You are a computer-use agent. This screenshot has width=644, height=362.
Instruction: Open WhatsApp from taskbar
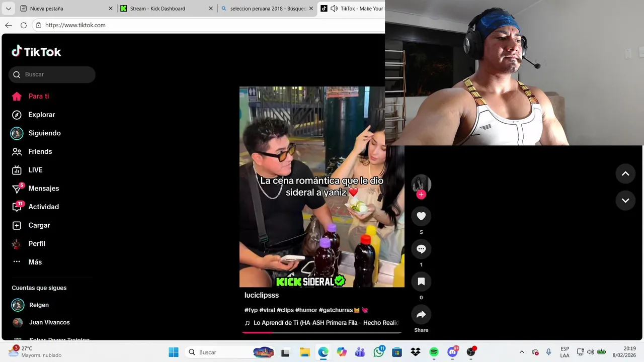pyautogui.click(x=379, y=352)
